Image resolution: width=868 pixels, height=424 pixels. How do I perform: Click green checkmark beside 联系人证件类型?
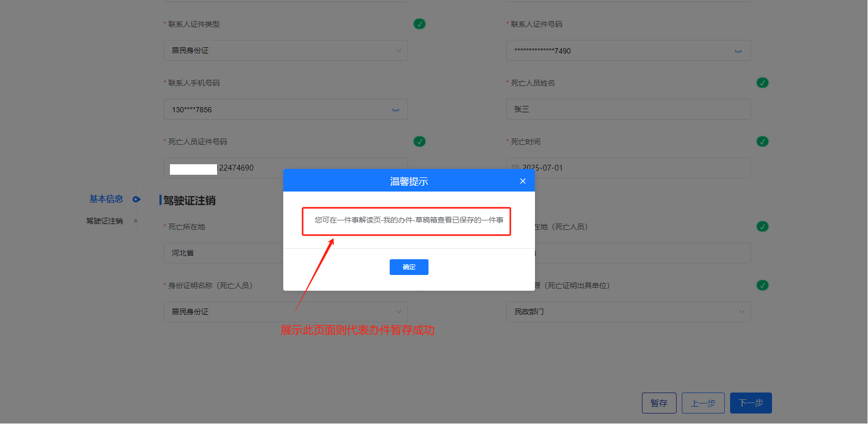point(420,24)
